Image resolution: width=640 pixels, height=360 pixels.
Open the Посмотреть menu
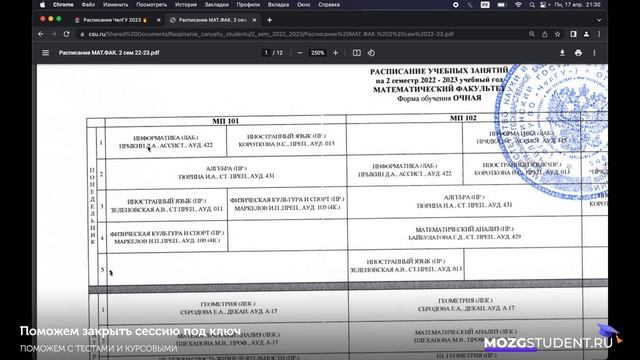(x=151, y=5)
